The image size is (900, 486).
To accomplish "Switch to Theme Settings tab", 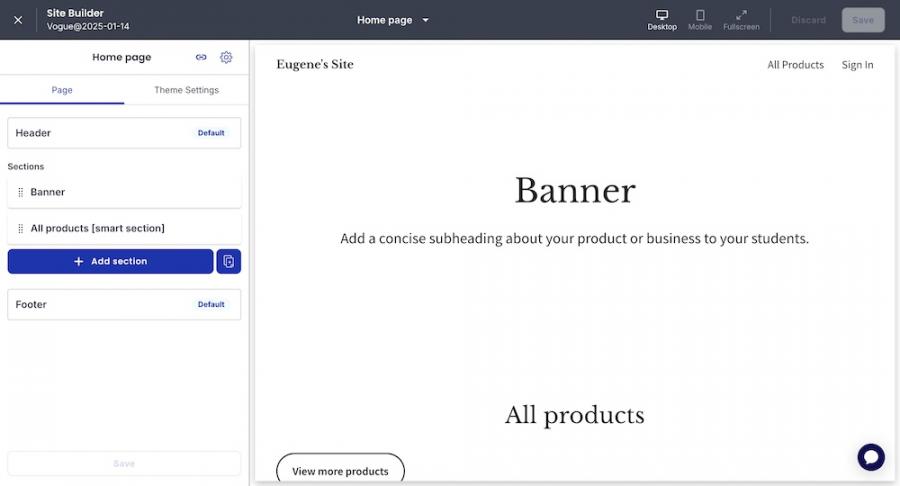I will click(x=186, y=90).
